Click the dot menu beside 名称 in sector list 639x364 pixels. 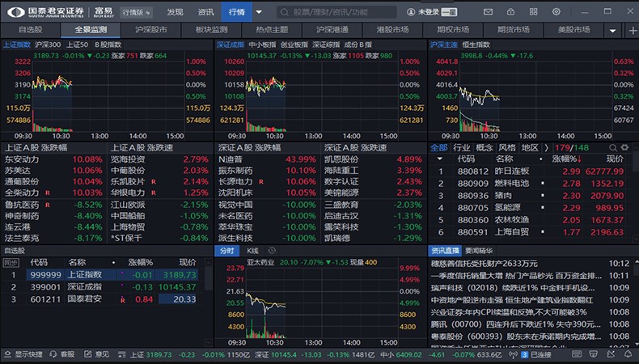tap(541, 159)
